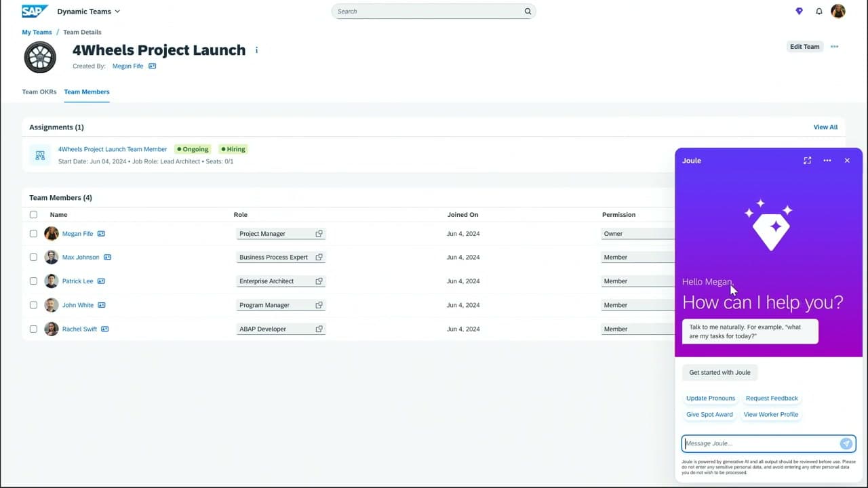Click the Update Pronouns suggestion
868x488 pixels.
(710, 399)
